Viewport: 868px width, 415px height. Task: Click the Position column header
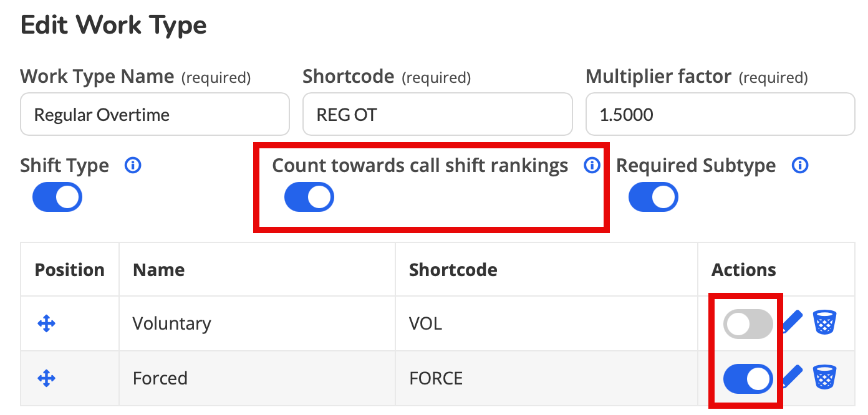[70, 270]
